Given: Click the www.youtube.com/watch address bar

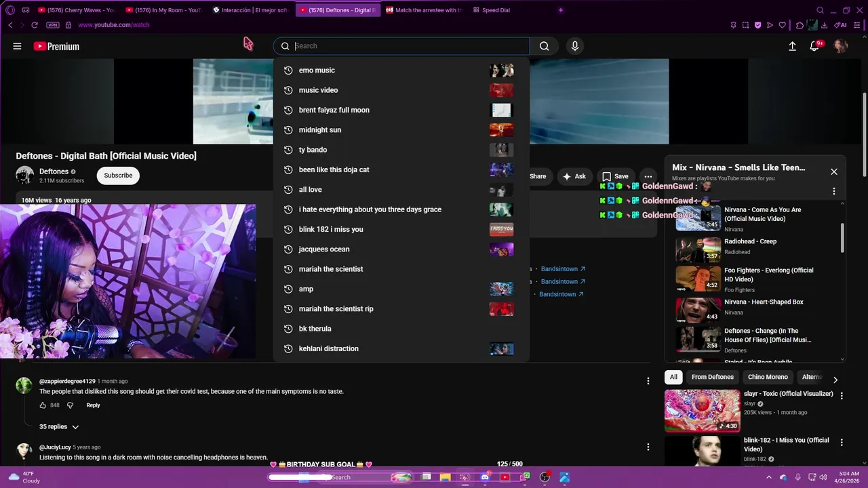Looking at the screenshot, I should pos(114,25).
